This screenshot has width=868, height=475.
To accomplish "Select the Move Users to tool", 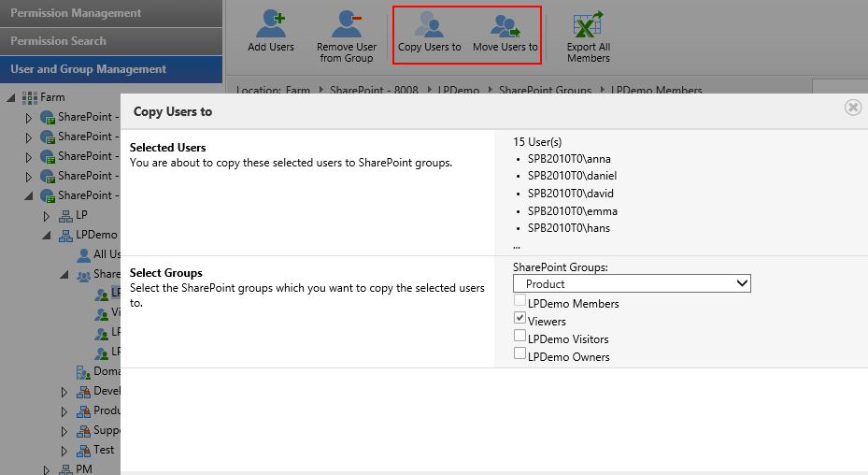I will click(505, 25).
